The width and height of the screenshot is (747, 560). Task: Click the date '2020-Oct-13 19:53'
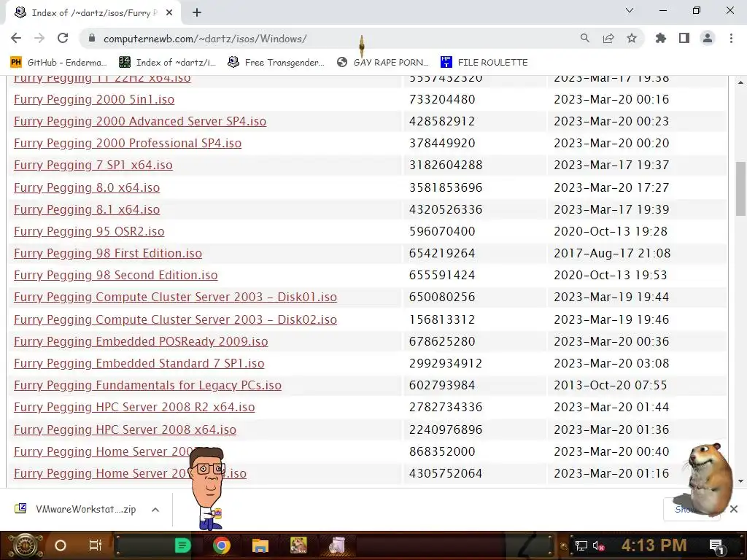[x=611, y=275]
